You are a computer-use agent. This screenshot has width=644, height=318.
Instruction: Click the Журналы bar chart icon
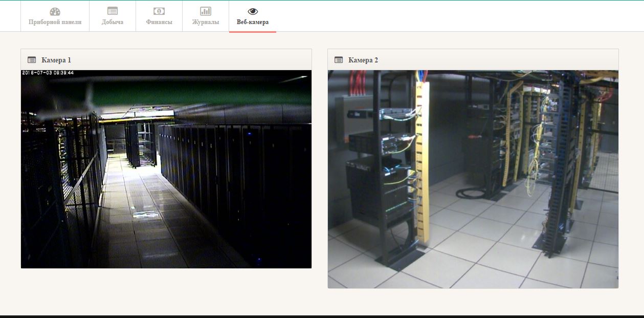pos(206,11)
